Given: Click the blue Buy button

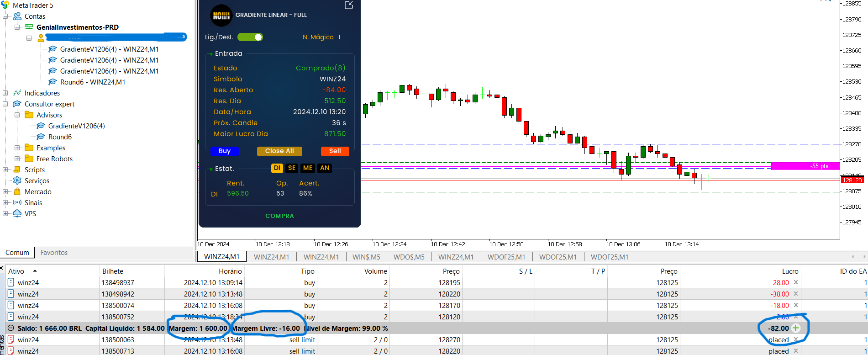Looking at the screenshot, I should click(x=225, y=151).
